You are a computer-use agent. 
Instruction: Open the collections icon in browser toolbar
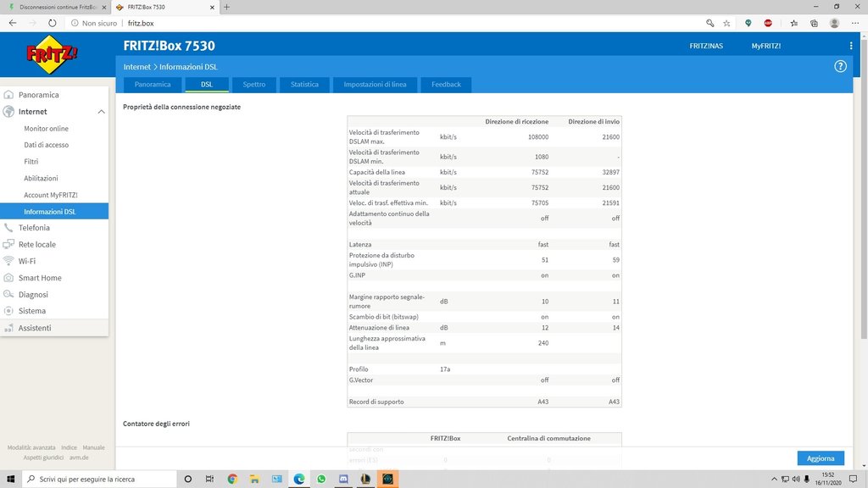pyautogui.click(x=814, y=23)
